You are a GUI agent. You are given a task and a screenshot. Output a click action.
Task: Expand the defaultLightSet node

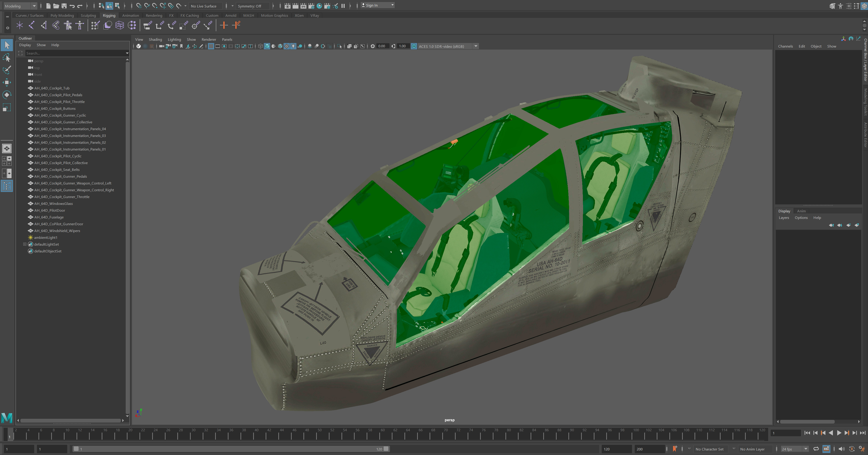tap(25, 244)
